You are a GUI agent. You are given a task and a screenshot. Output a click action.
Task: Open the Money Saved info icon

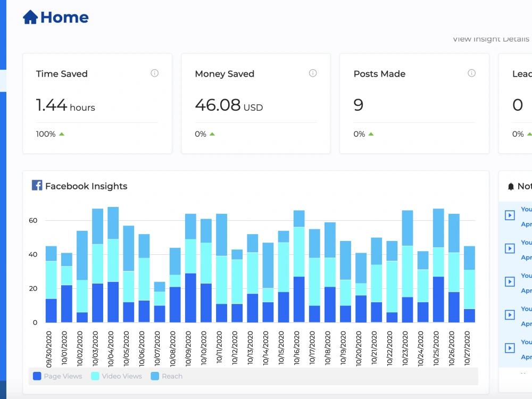coord(313,73)
